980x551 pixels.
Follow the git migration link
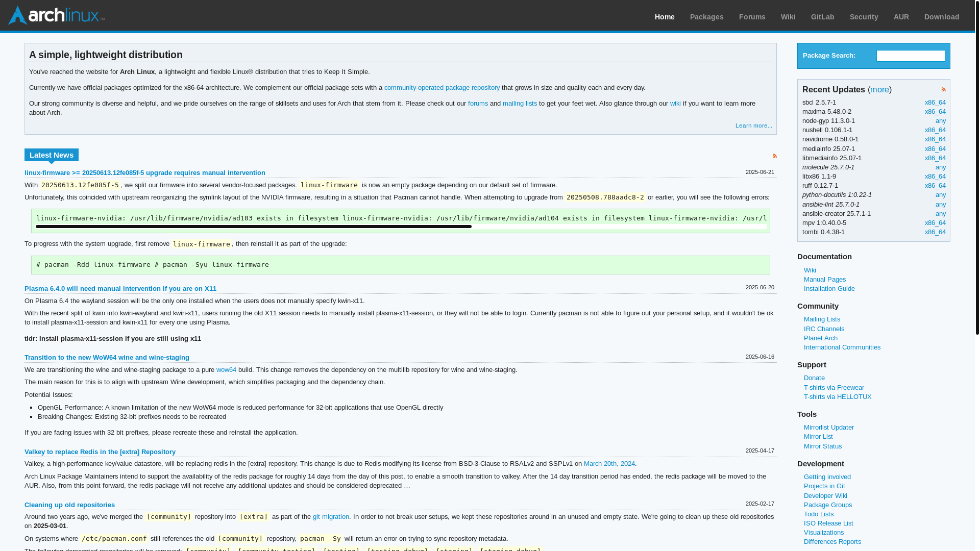(x=331, y=517)
